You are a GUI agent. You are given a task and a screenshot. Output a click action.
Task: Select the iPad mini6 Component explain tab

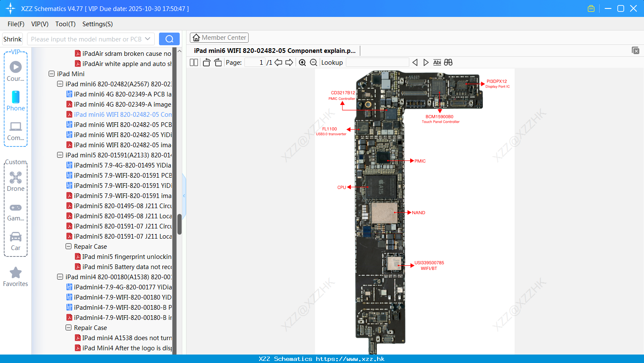click(275, 51)
